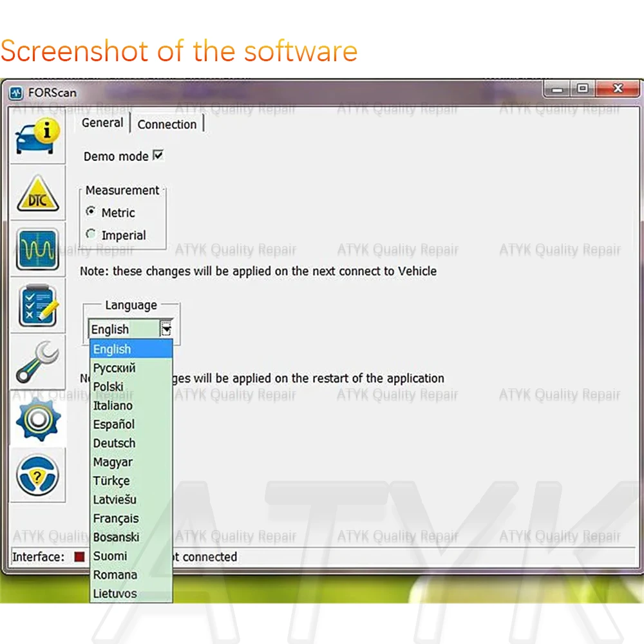Choose Polski in the language list
The width and height of the screenshot is (644, 644).
coord(131,387)
